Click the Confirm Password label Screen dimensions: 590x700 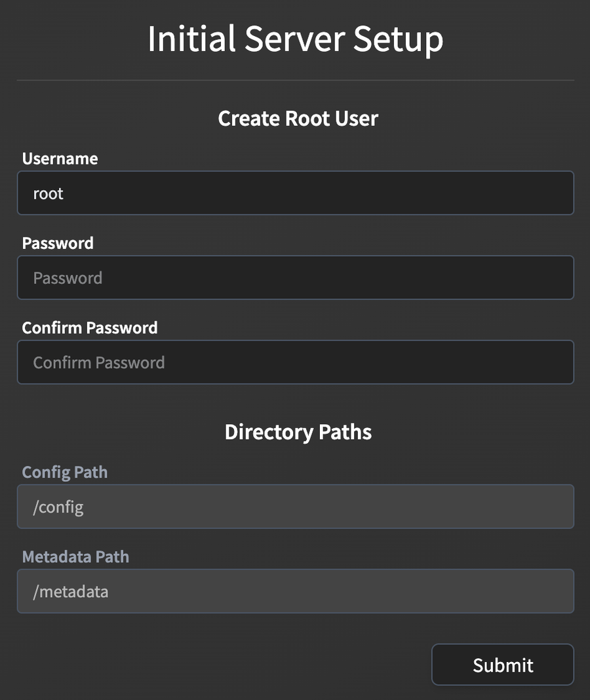click(x=90, y=328)
